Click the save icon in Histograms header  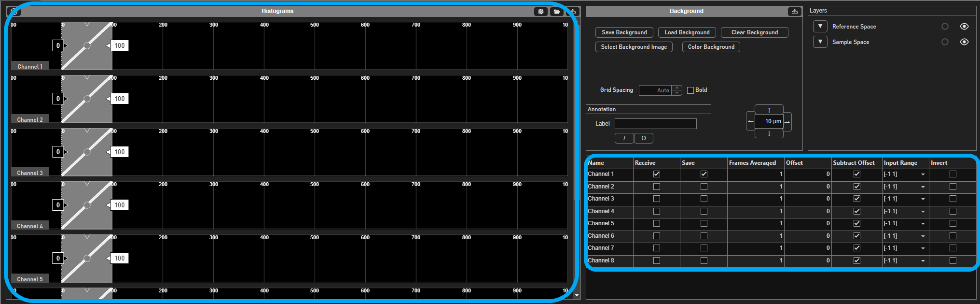tap(540, 12)
